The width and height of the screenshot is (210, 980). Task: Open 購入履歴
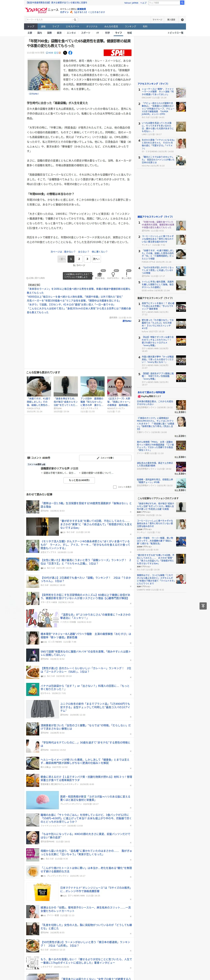(171, 20)
